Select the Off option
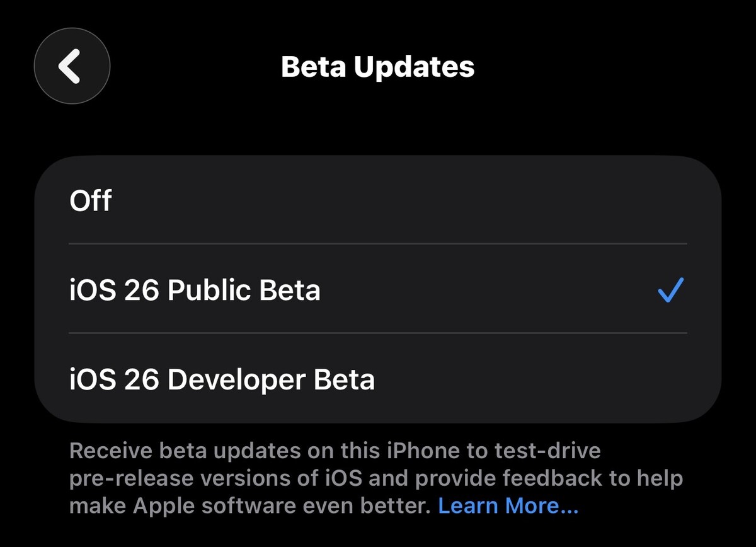Screen dimensions: 756x547 click(378, 201)
